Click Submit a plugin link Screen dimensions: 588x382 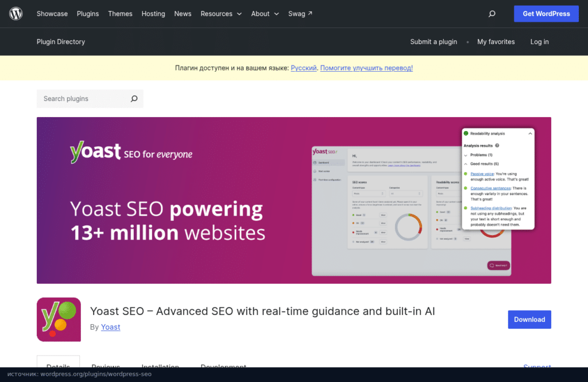(x=433, y=41)
